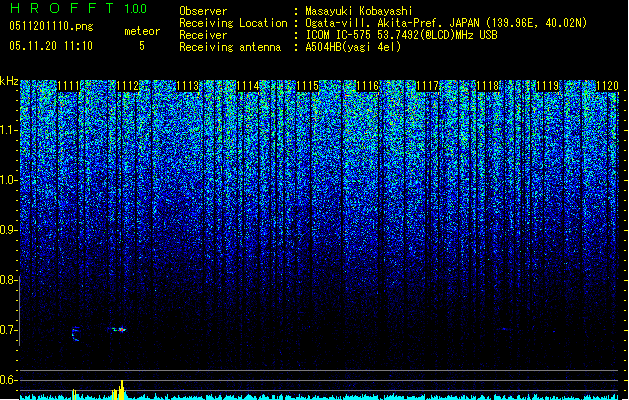Click the 1115 time marker
This screenshot has height=400, width=629.
[308, 86]
